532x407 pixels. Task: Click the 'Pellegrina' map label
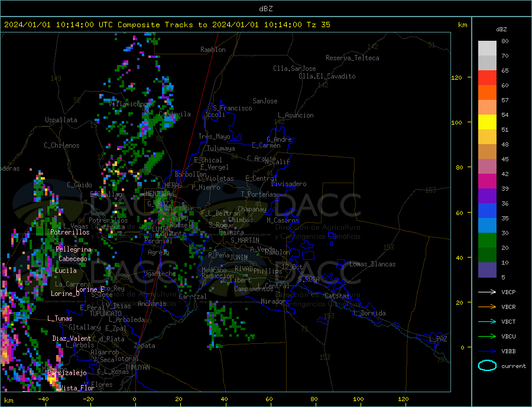(74, 249)
